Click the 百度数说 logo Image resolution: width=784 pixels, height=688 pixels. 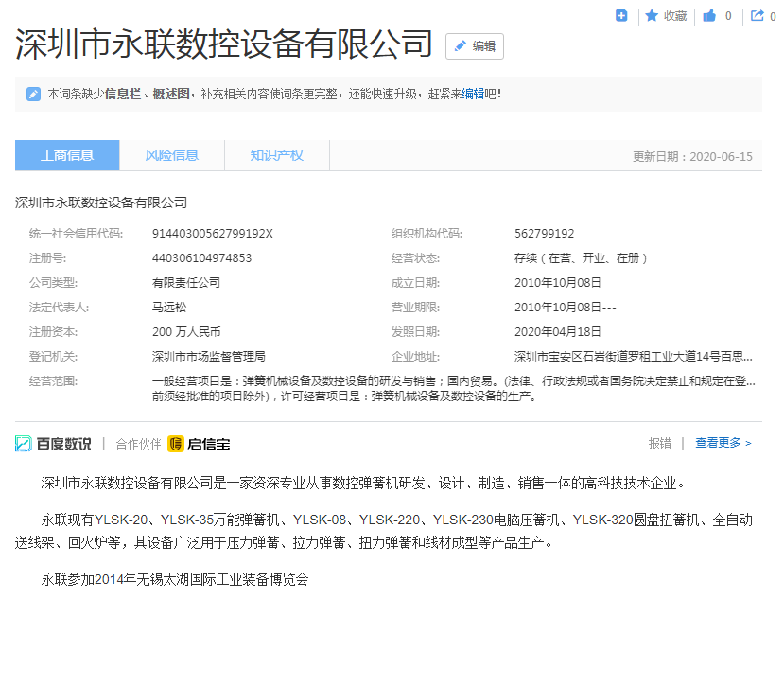pyautogui.click(x=54, y=443)
